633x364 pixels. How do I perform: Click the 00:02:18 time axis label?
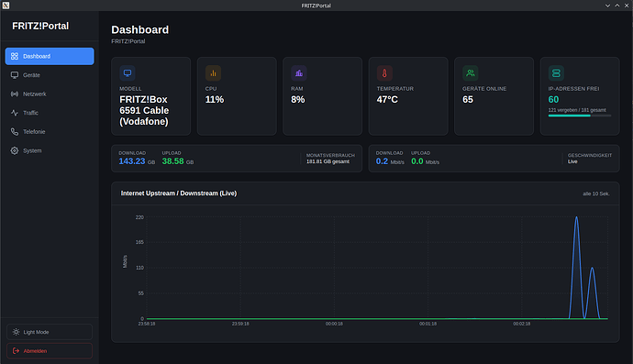(522, 324)
